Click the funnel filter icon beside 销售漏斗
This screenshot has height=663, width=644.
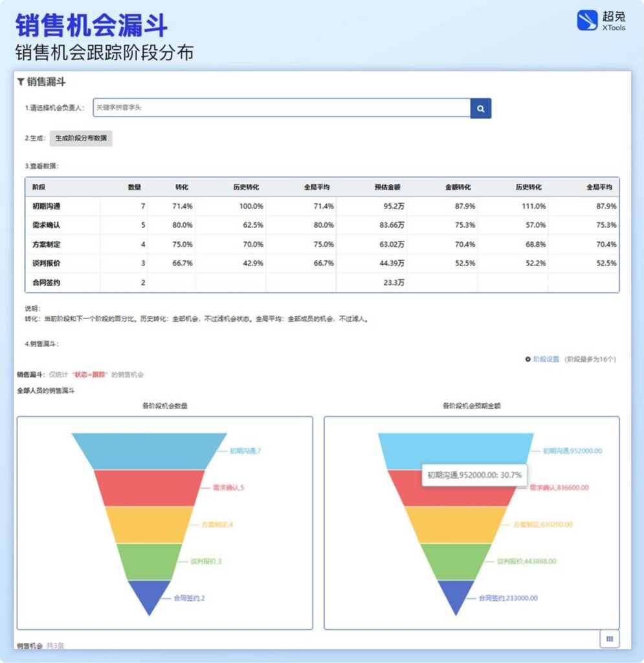tap(20, 82)
